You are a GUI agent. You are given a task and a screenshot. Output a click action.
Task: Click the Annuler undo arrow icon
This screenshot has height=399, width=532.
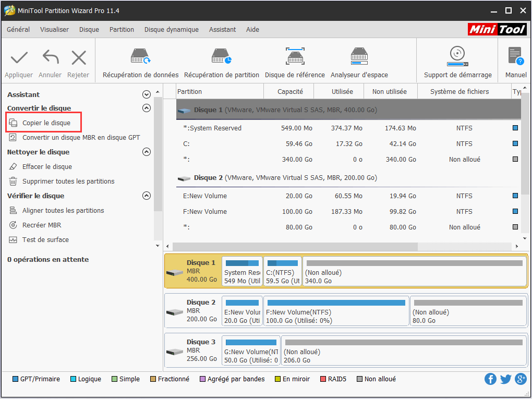click(x=50, y=57)
